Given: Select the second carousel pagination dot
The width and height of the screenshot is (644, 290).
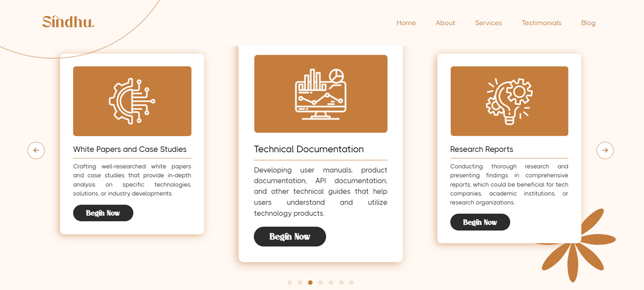Looking at the screenshot, I should (300, 282).
